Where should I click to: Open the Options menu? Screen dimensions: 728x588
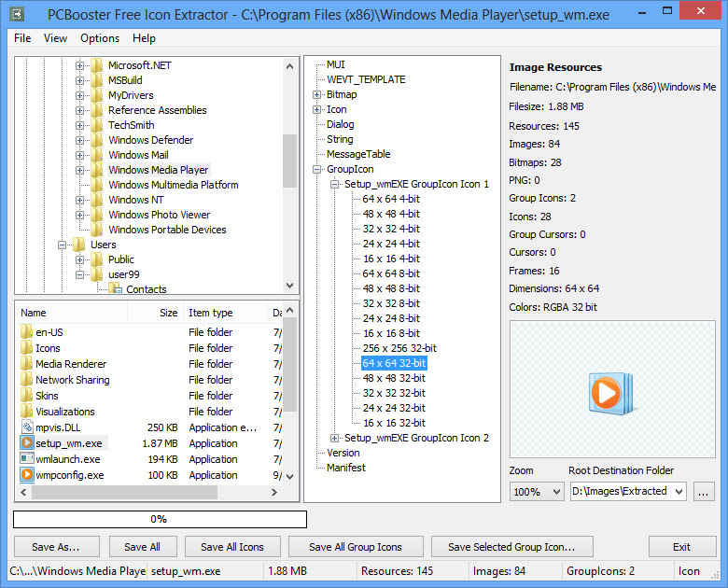pos(100,38)
